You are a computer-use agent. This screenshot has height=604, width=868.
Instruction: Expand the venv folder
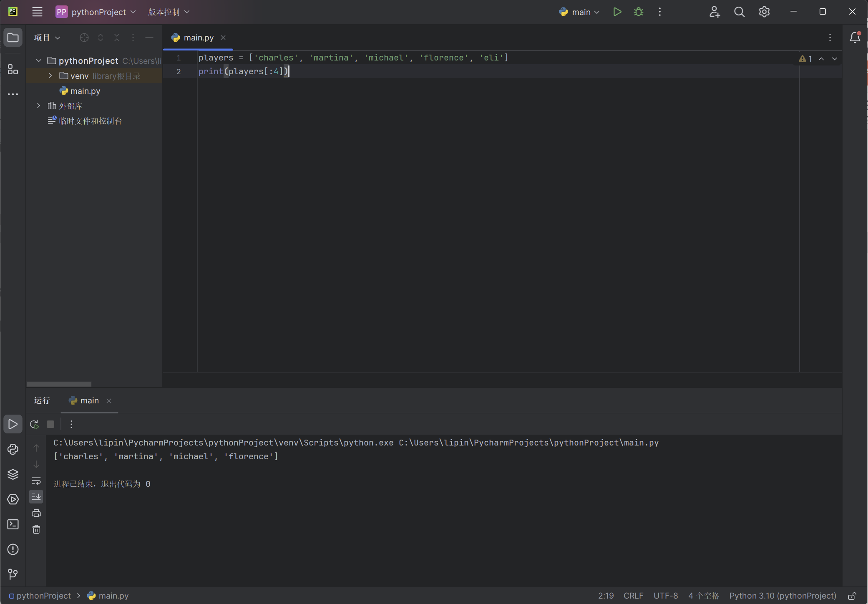pos(50,75)
